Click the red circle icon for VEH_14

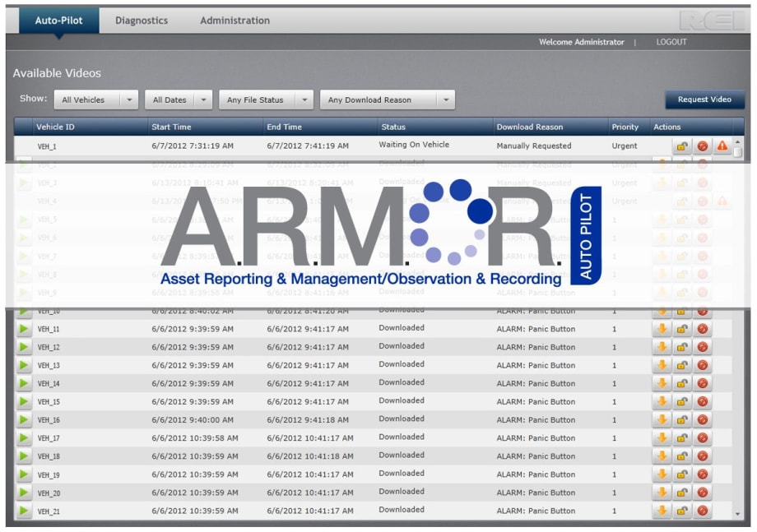tap(703, 384)
